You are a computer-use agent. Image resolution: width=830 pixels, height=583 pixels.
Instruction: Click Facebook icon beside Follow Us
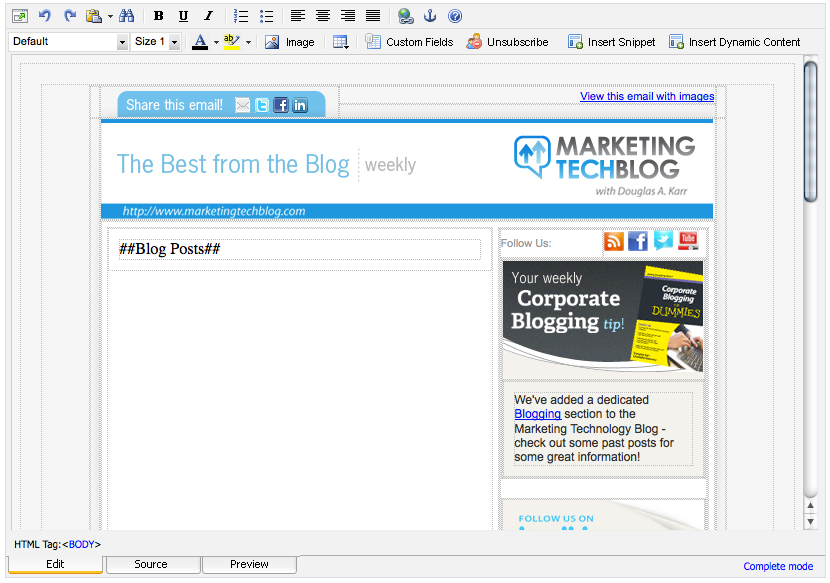point(638,241)
